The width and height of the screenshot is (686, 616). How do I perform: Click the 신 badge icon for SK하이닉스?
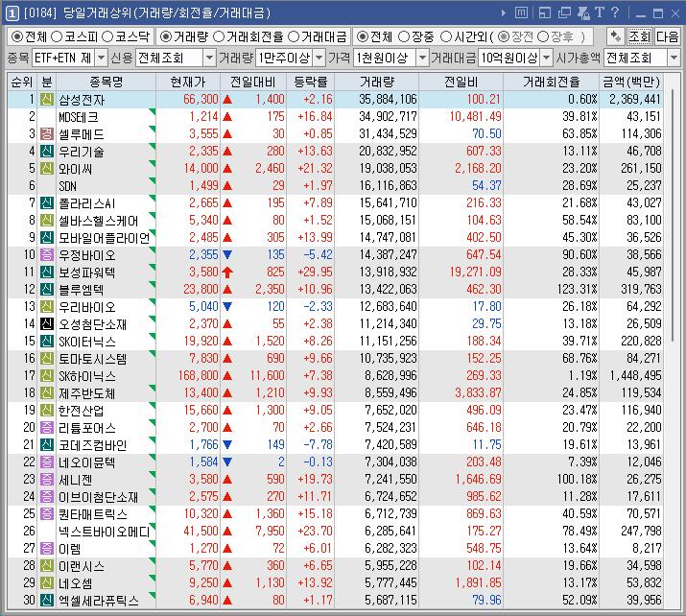point(47,376)
